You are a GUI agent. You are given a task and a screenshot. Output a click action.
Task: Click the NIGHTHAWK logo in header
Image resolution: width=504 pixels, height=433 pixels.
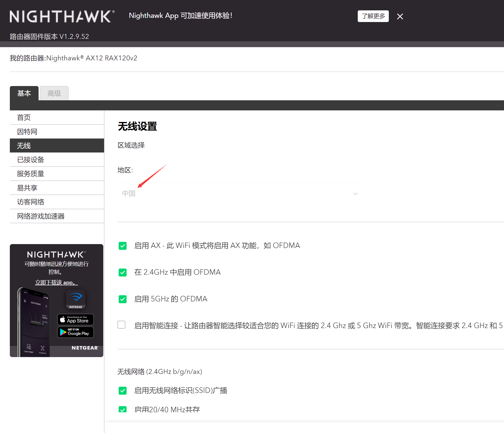pos(62,16)
